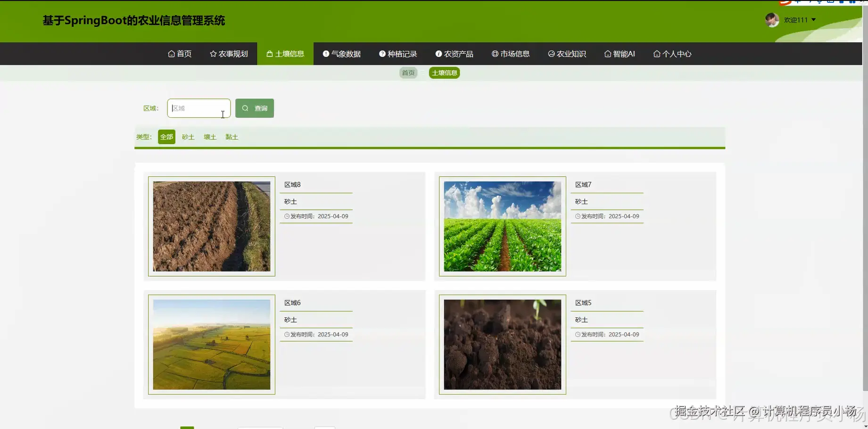Click the clock icon in 区域5 card

pyautogui.click(x=578, y=335)
